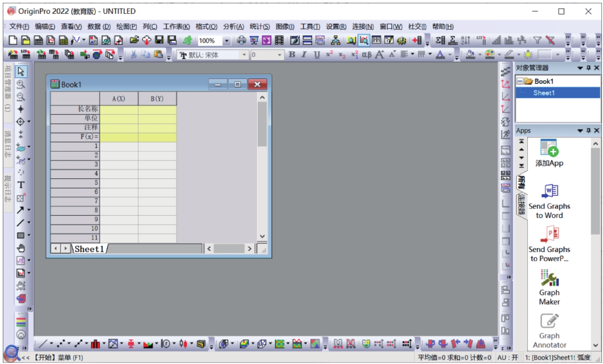Screen dimensions: 603x364
Task: Select the Sheet1 worksheet tab
Action: point(89,249)
